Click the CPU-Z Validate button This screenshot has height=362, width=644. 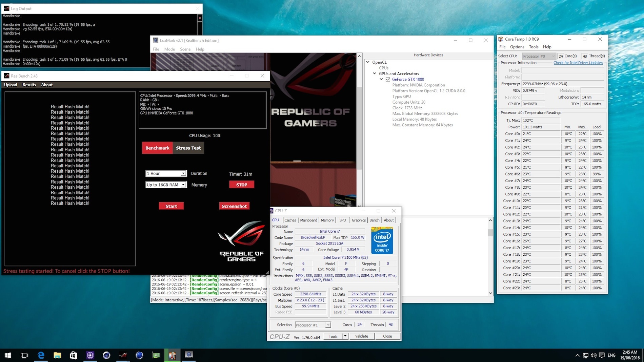361,336
